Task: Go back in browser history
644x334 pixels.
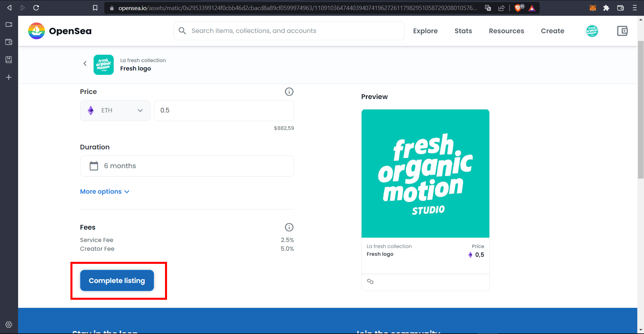Action: click(x=9, y=8)
